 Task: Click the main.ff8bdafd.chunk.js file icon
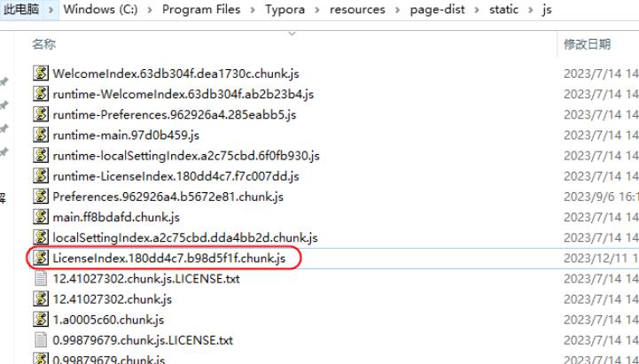tap(41, 217)
